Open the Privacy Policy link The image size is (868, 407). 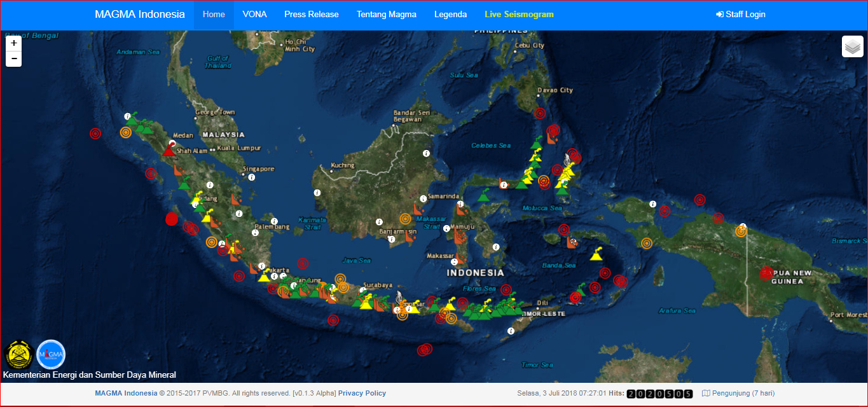362,393
